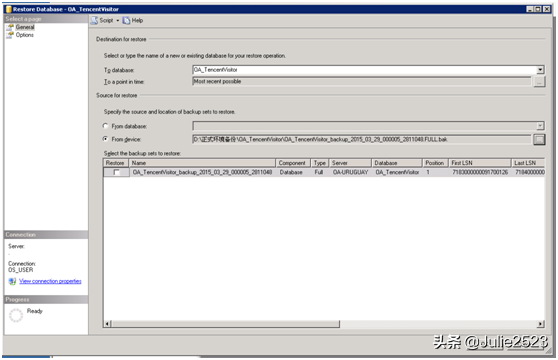
Task: Click the Help icon in the toolbar
Action: coord(126,21)
